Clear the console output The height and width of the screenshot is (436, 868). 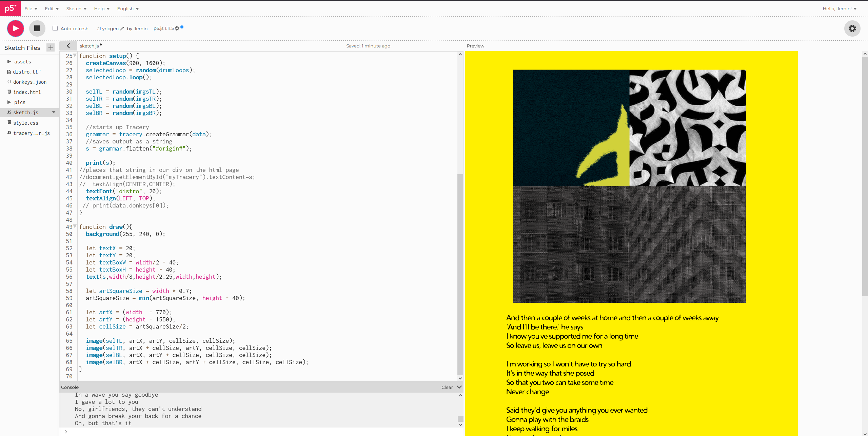[447, 387]
